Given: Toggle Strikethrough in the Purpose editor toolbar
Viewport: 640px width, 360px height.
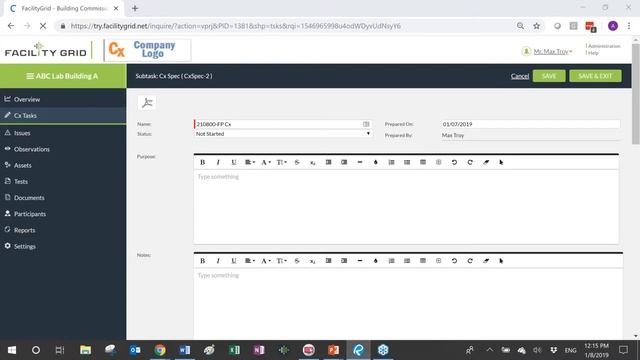Looking at the screenshot, I should [297, 162].
